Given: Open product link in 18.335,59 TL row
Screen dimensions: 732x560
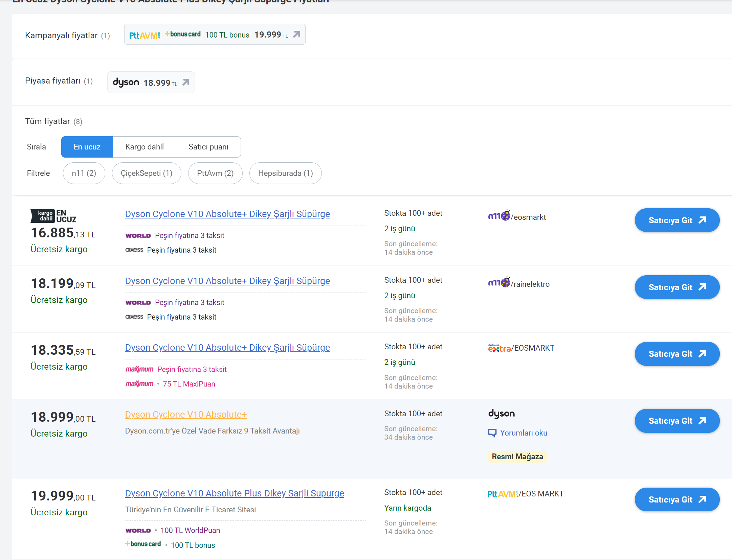Looking at the screenshot, I should pyautogui.click(x=227, y=348).
